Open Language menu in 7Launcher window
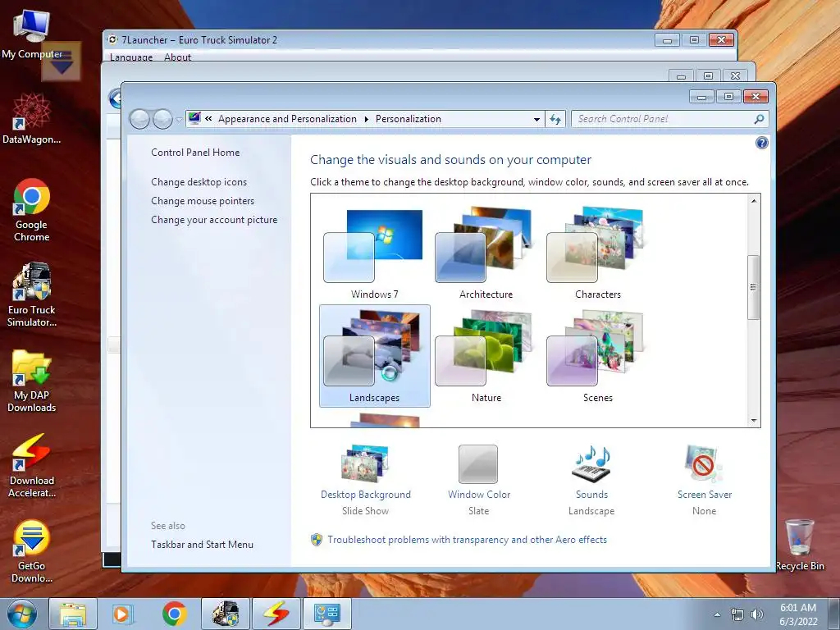The width and height of the screenshot is (840, 630). coord(131,57)
